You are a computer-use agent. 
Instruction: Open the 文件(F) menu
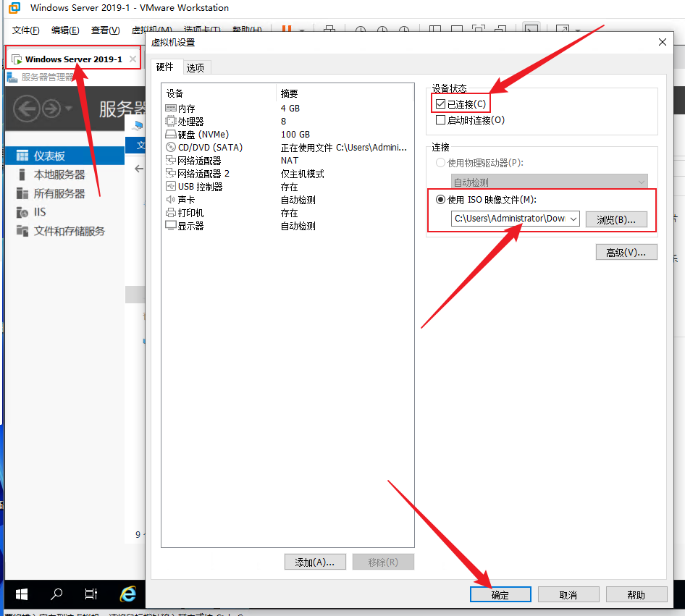tap(25, 30)
